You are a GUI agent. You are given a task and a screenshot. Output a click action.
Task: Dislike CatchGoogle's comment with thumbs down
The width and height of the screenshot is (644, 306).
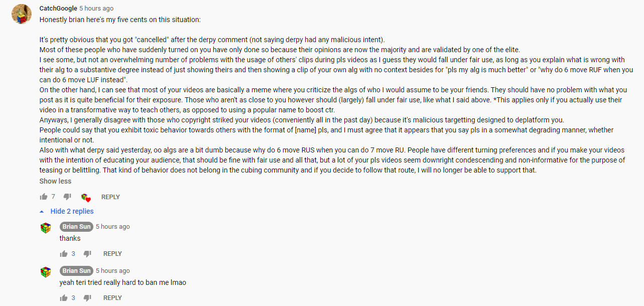(68, 197)
